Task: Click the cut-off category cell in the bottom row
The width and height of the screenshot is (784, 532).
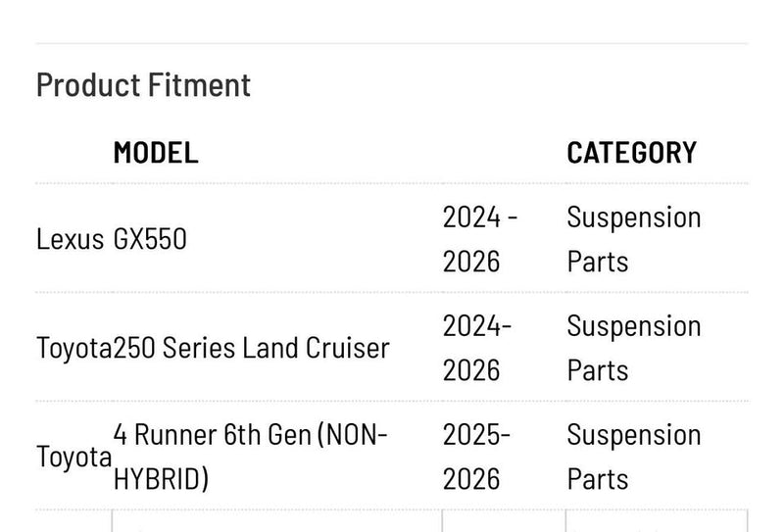Action: pyautogui.click(x=657, y=521)
